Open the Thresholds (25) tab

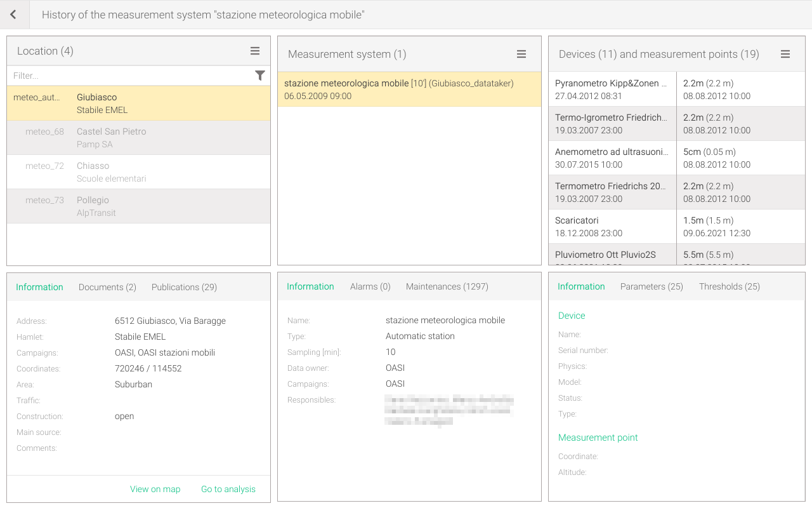tap(730, 286)
